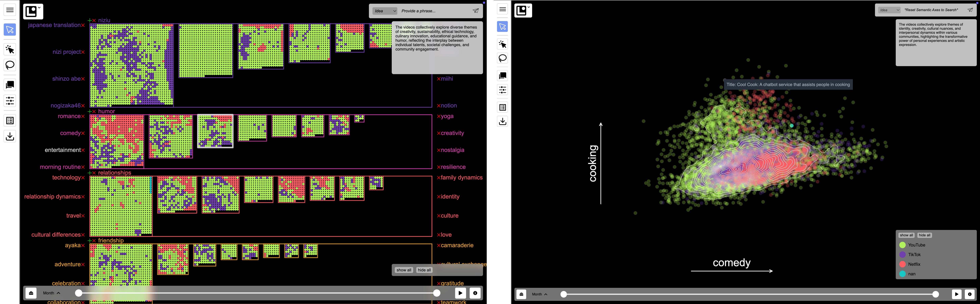
Task: Open the Idea dropdown next to the search box
Action: (x=384, y=11)
